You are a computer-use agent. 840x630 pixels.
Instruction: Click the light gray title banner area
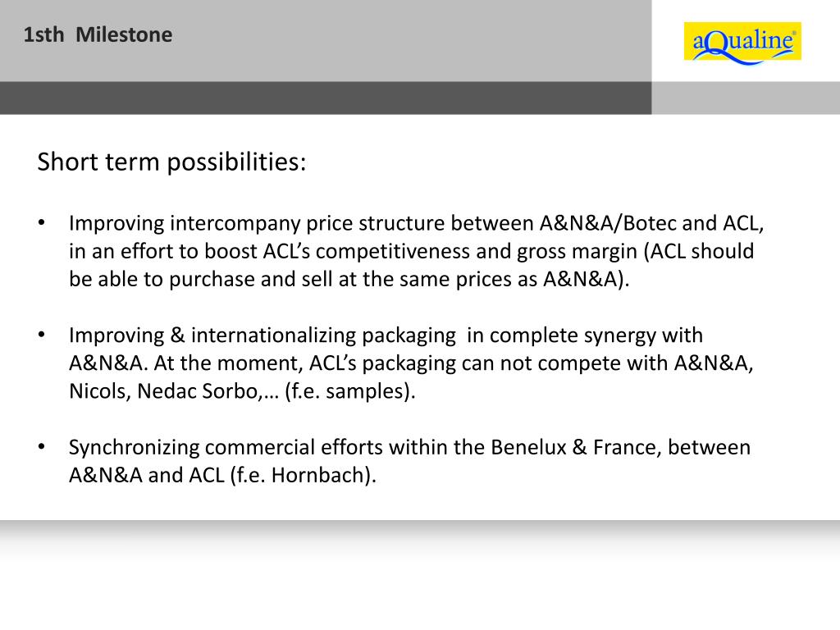[x=326, y=41]
